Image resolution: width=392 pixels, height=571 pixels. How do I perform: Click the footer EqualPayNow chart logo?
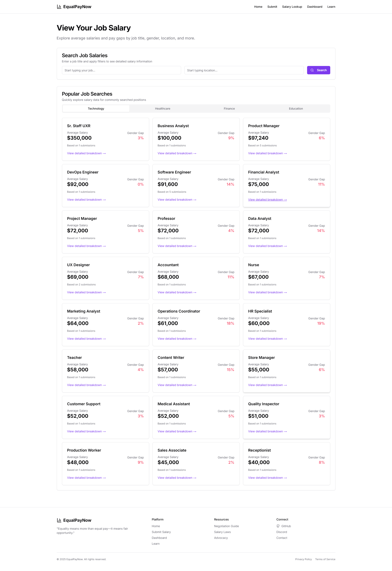(x=59, y=520)
